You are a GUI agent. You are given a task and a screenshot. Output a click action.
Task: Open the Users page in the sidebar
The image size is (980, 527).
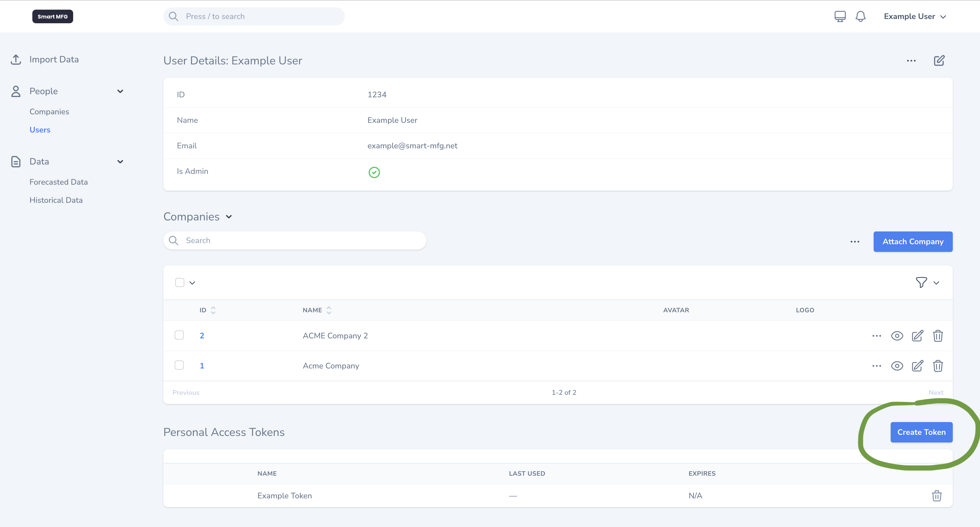(40, 129)
